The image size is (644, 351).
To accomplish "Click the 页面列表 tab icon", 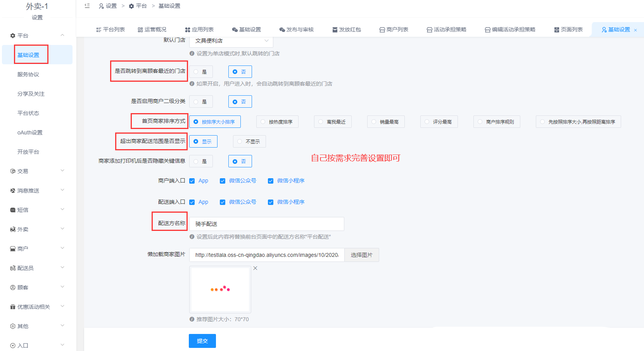I will 557,30.
